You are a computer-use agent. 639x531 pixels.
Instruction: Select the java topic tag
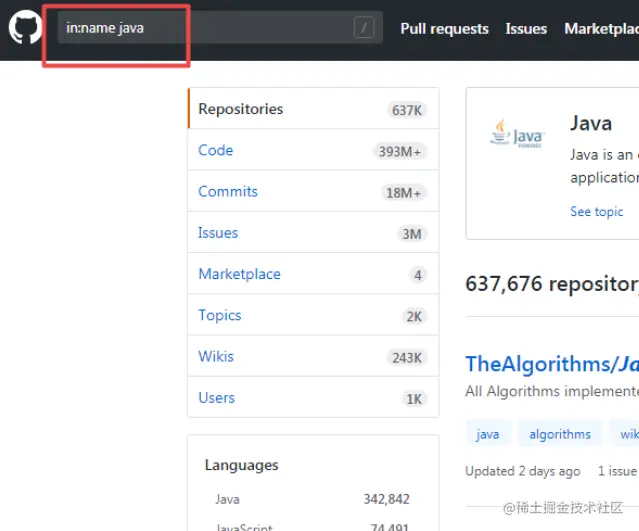click(x=488, y=434)
